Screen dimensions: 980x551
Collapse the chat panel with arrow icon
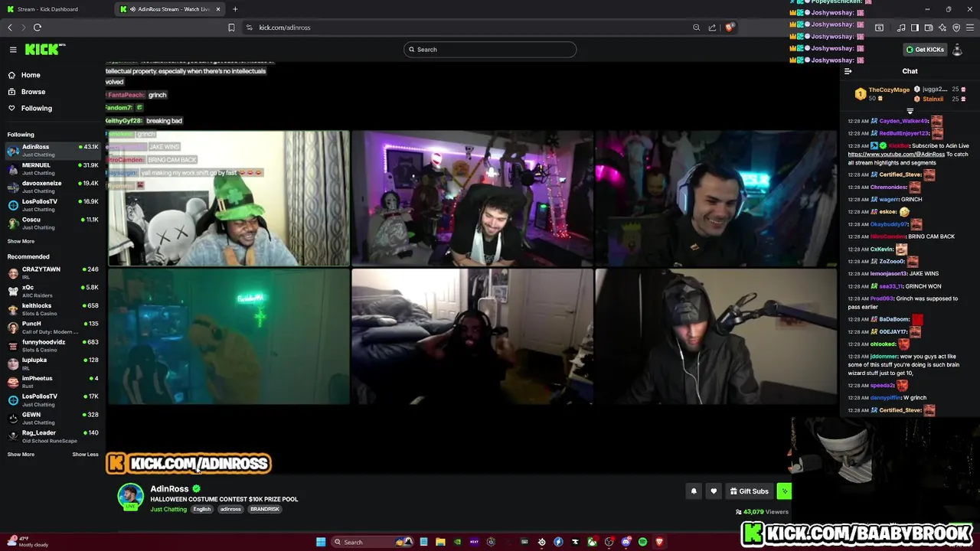(x=848, y=71)
